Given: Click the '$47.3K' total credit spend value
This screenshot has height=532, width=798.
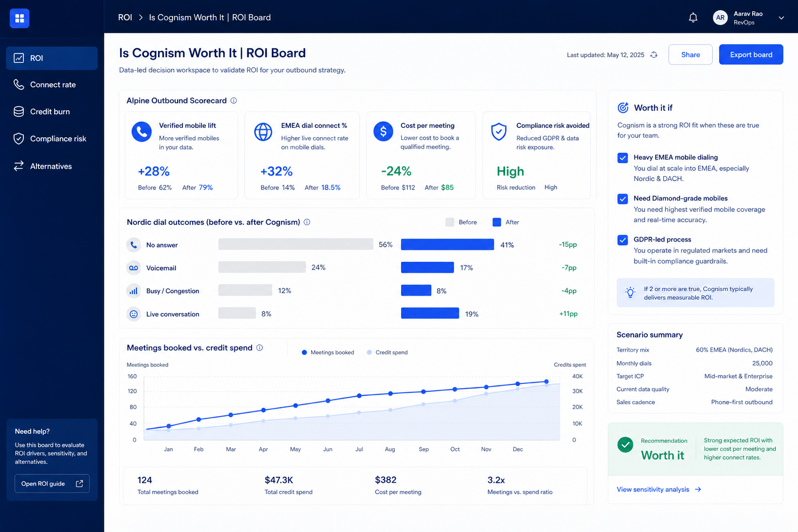Looking at the screenshot, I should pos(279,481).
